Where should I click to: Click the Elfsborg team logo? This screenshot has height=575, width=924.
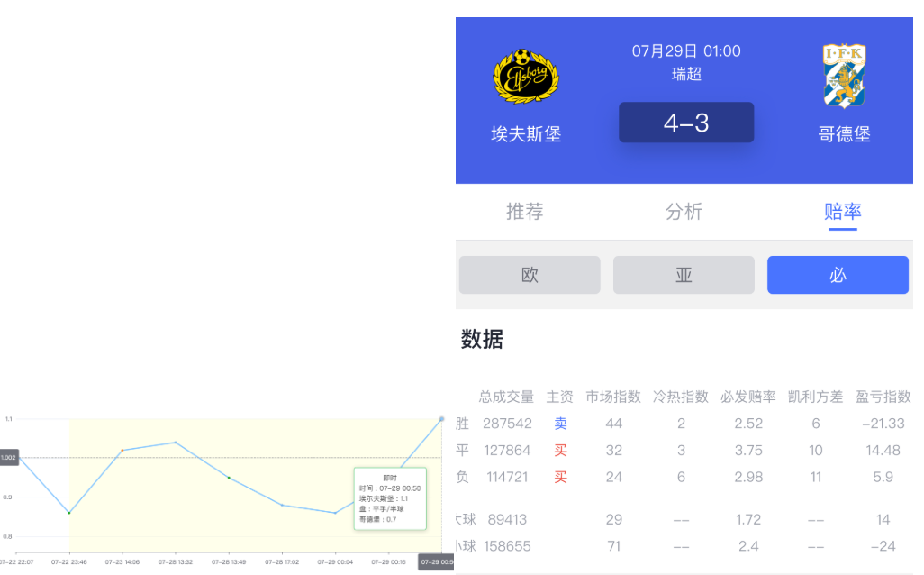526,77
